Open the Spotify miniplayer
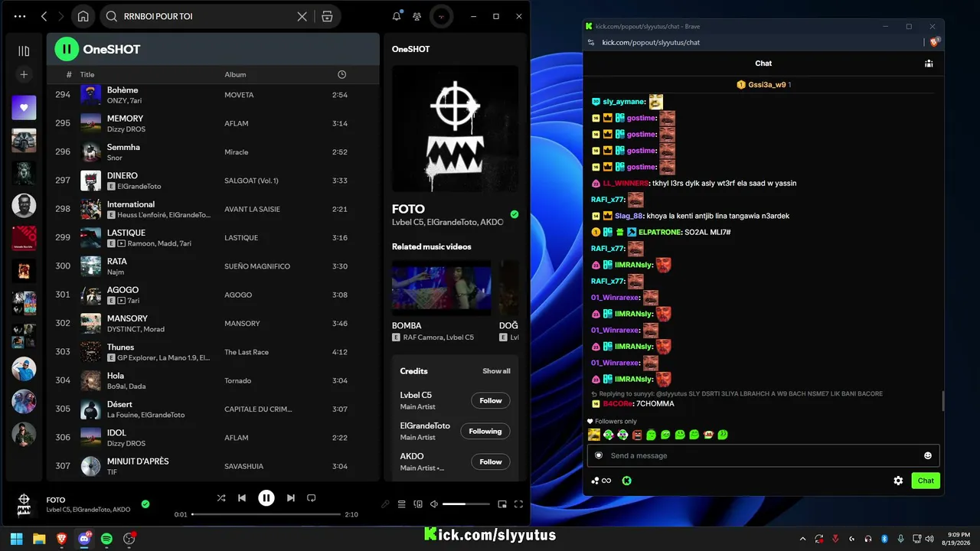Viewport: 980px width, 551px height. pyautogui.click(x=502, y=504)
